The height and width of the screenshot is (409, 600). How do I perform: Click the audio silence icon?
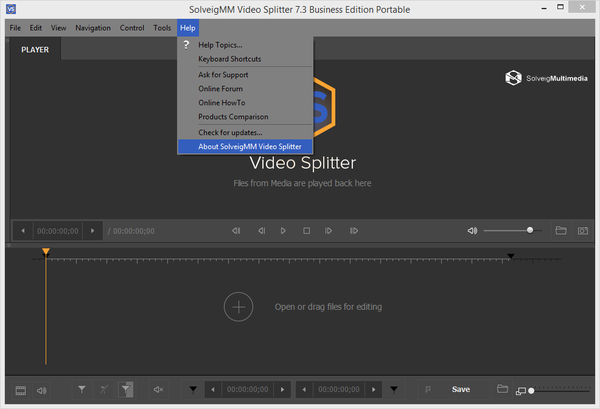(158, 389)
